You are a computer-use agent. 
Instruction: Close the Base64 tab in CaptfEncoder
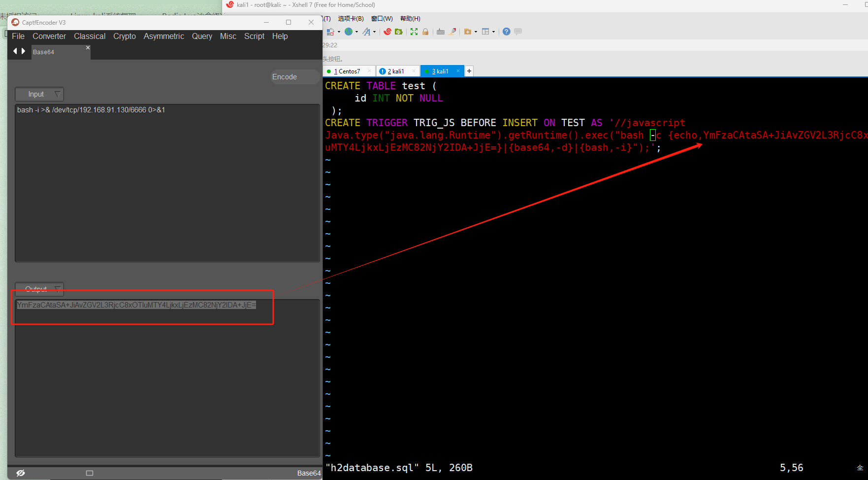[88, 48]
